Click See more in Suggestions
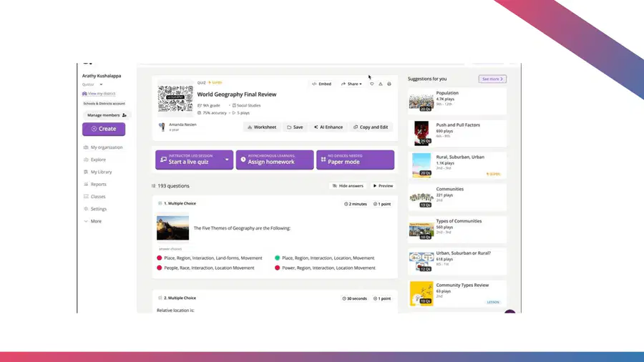Image resolution: width=644 pixels, height=362 pixels. (492, 79)
